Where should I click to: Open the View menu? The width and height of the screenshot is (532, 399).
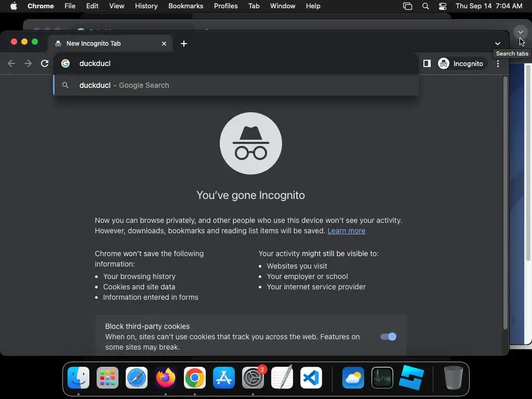(117, 6)
